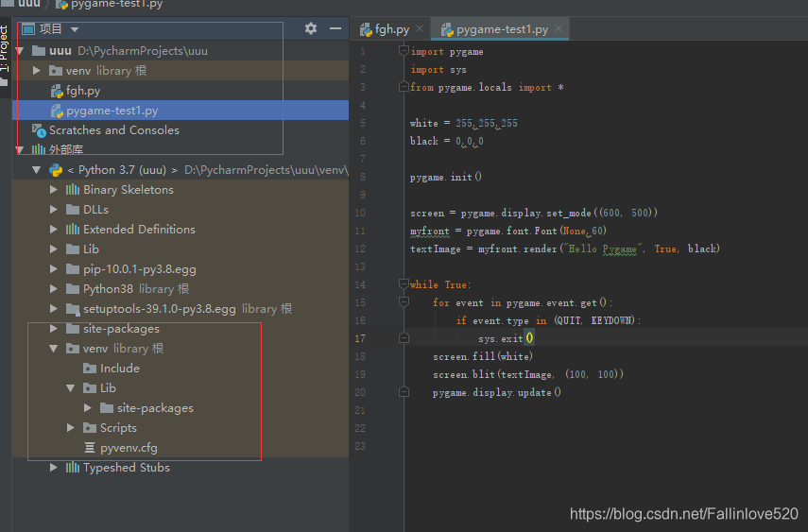Expand setuptools-39.1.0-py3.8.egg
The image size is (808, 532).
click(54, 309)
